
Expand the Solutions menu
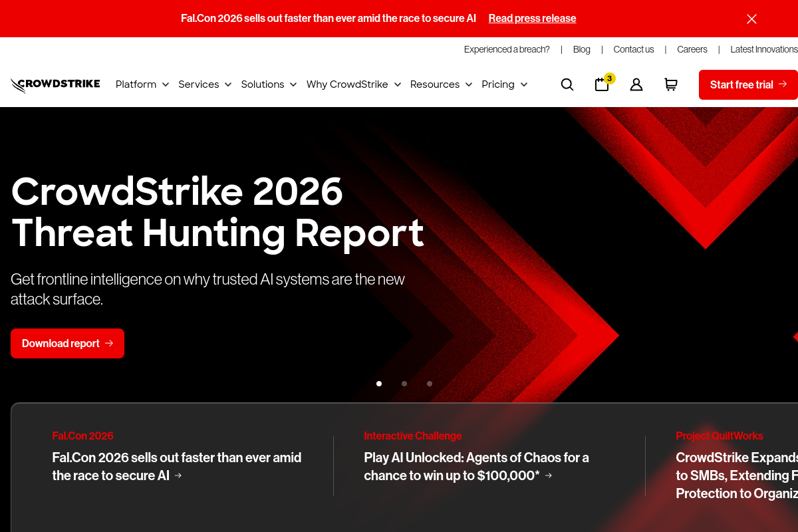[x=269, y=84]
